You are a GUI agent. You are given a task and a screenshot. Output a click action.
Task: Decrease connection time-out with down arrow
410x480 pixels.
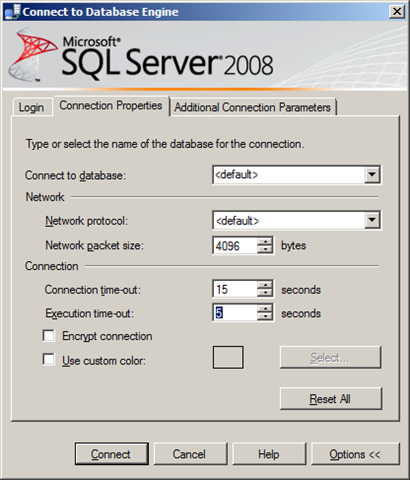tap(265, 293)
